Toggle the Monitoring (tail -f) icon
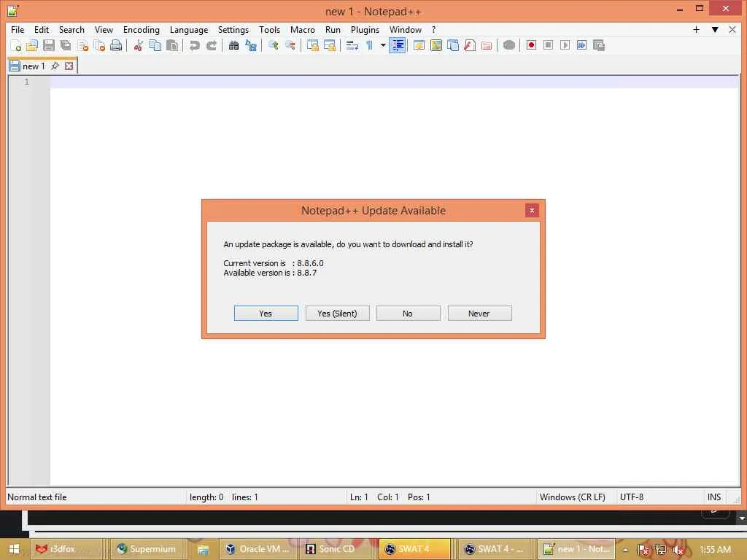The image size is (747, 560). point(508,46)
